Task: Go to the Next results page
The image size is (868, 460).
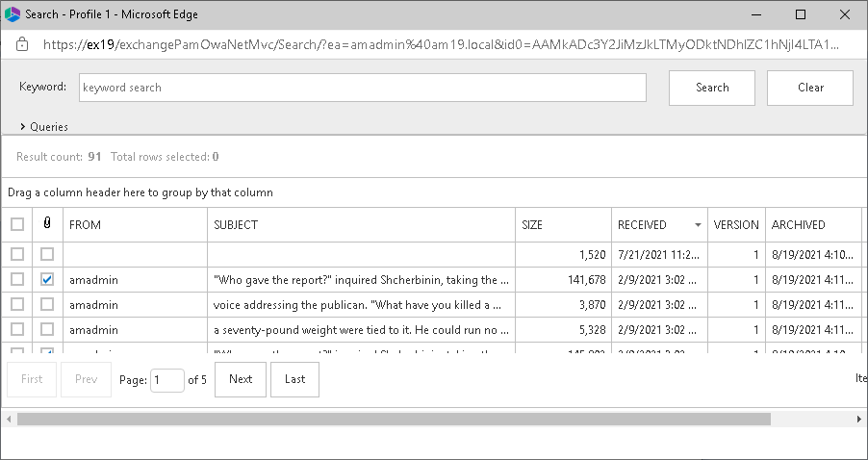Action: [x=241, y=379]
